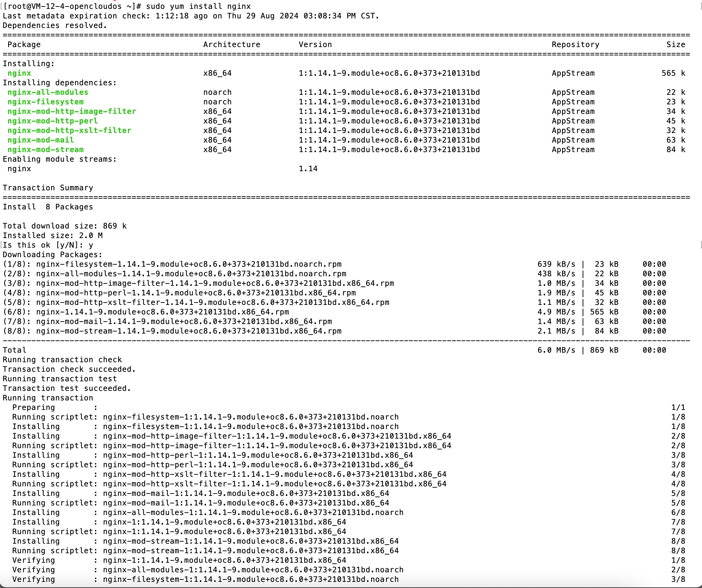Click the '639 kB/s' download speed value

pyautogui.click(x=556, y=264)
